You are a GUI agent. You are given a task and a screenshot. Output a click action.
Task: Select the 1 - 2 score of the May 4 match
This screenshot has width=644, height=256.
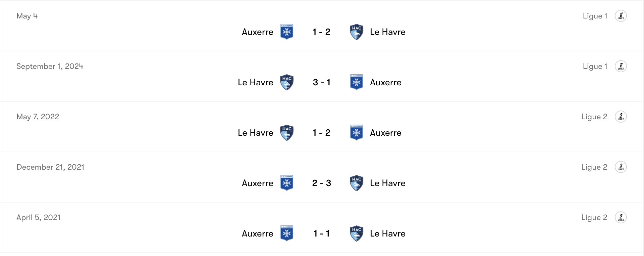[321, 32]
